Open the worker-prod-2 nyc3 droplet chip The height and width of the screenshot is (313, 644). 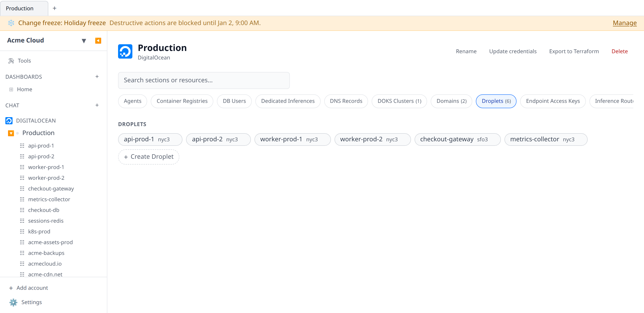pos(373,140)
